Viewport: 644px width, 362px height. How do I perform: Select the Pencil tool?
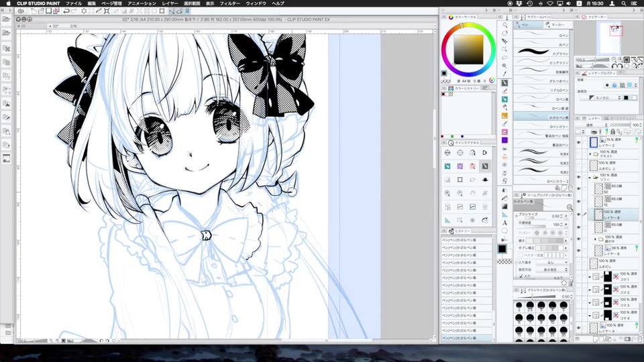pyautogui.click(x=504, y=91)
